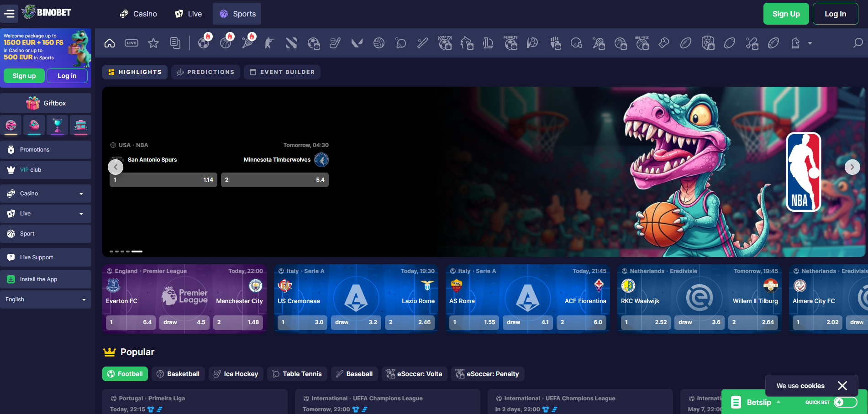Select the Table Tennis filter under Popular

[x=297, y=374]
